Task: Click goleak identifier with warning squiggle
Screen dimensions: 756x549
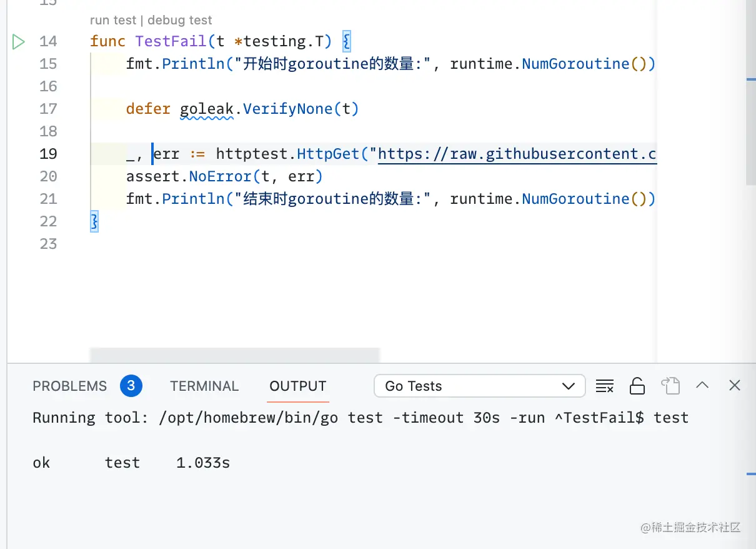Action: [206, 109]
